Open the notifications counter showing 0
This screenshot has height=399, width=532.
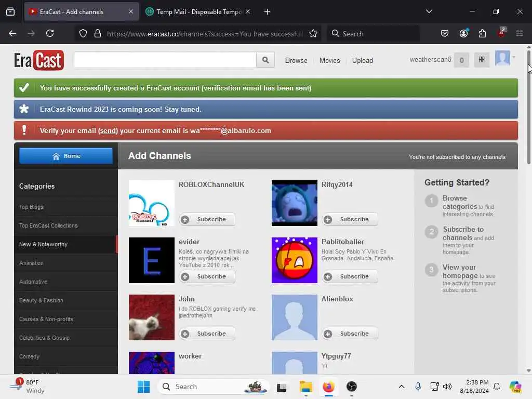[x=461, y=60]
